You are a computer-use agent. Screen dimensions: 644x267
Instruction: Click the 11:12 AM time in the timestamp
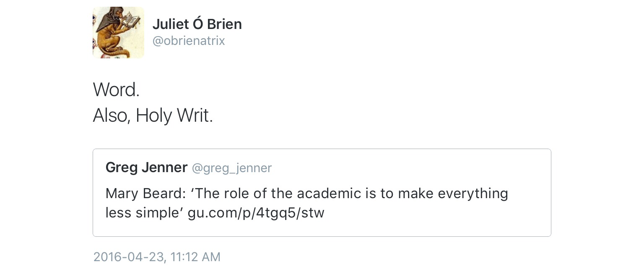[195, 257]
